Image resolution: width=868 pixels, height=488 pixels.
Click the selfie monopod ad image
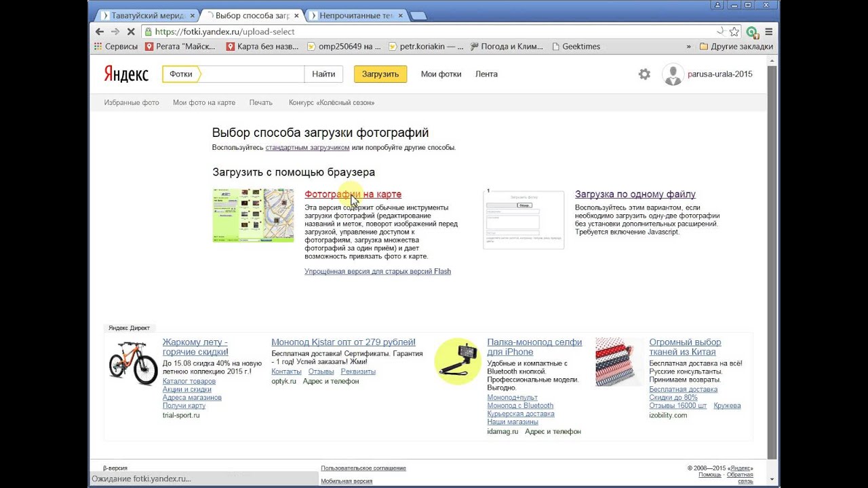coord(457,361)
